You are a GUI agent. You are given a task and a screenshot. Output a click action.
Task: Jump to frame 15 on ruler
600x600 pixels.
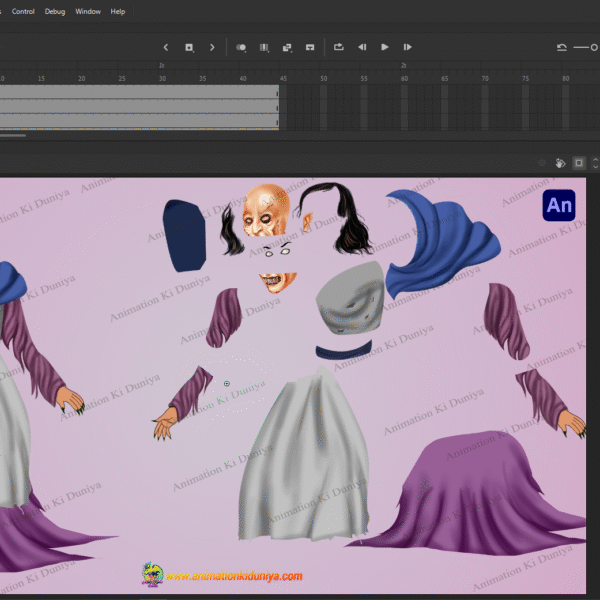[x=41, y=78]
